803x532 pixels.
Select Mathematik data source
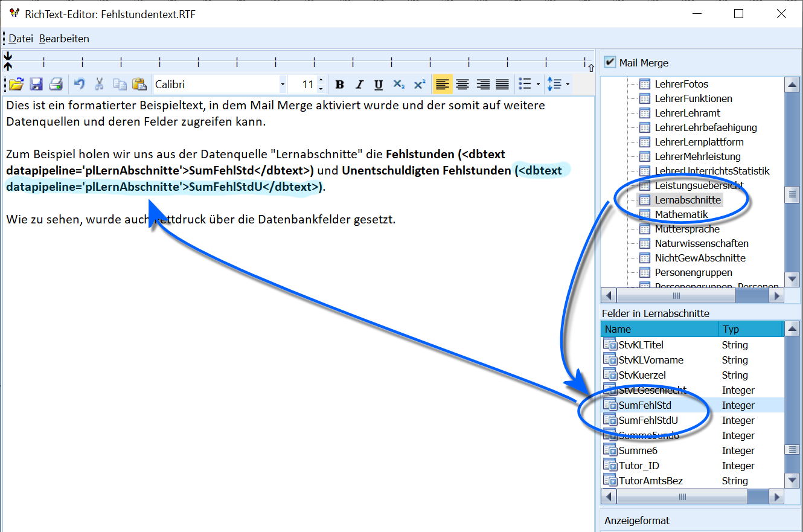point(681,214)
